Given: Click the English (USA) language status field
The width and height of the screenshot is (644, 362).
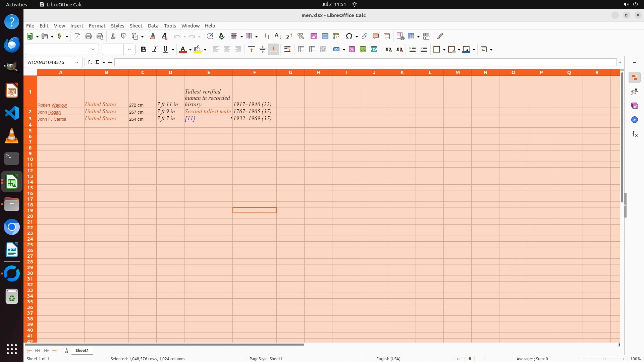Looking at the screenshot, I should point(388,359).
